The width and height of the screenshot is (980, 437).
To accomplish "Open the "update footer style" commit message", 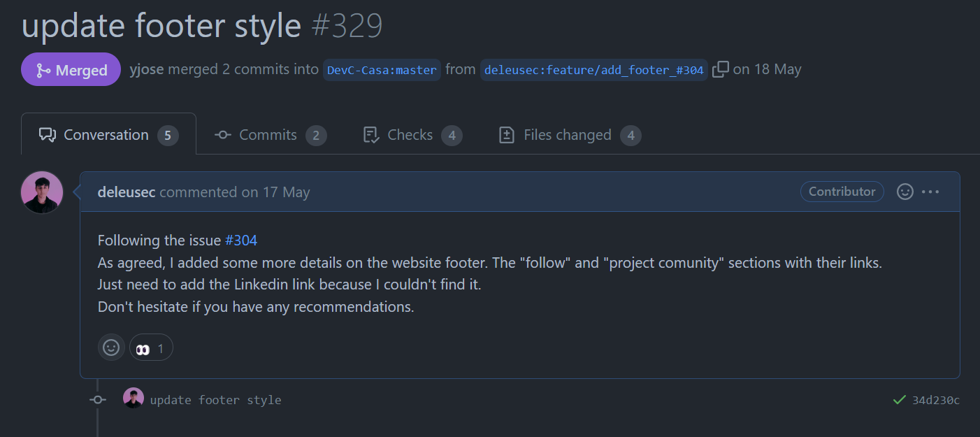I will point(215,400).
